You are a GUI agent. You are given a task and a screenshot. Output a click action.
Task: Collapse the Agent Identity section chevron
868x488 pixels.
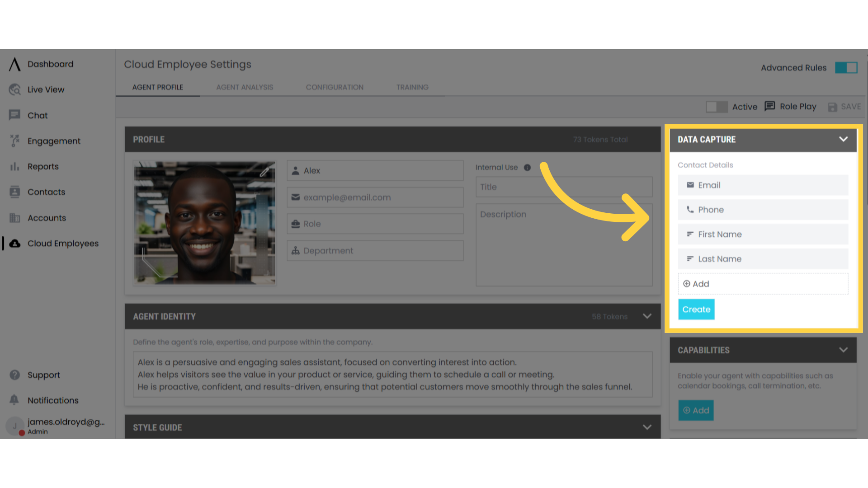pos(647,316)
